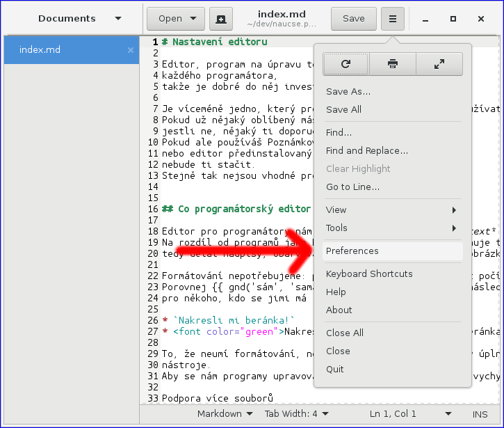The image size is (504, 428).
Task: Choose Go to Line menu item
Action: point(352,187)
